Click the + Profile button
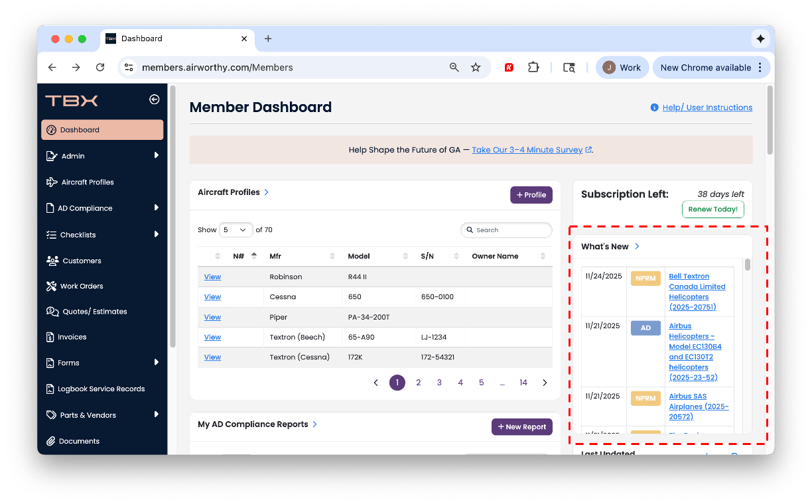This screenshot has width=812, height=504. pyautogui.click(x=531, y=195)
